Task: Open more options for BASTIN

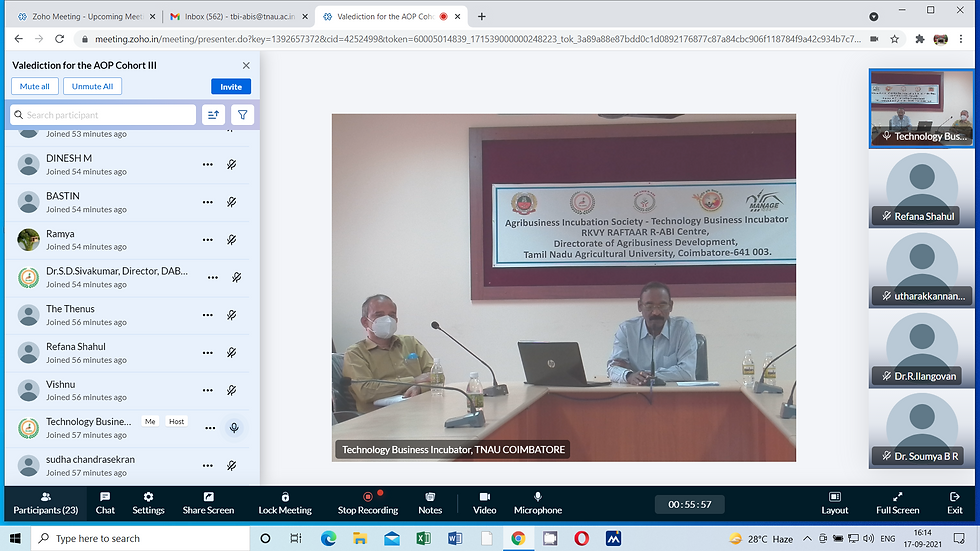Action: (208, 202)
